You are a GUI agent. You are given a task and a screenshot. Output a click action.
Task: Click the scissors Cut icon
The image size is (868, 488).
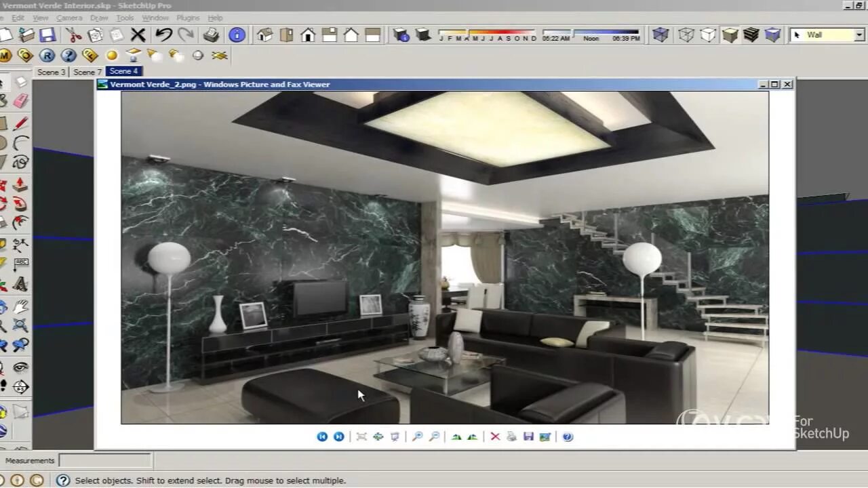click(x=74, y=35)
